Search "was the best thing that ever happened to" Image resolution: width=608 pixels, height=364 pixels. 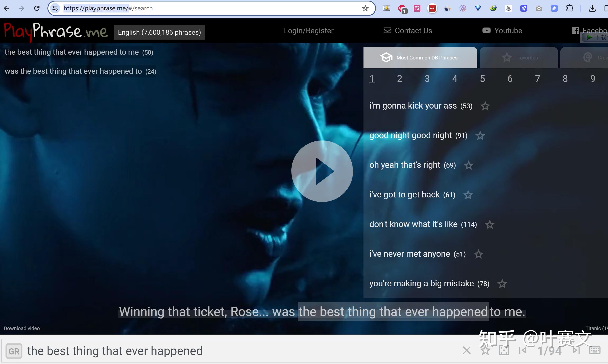coord(80,71)
